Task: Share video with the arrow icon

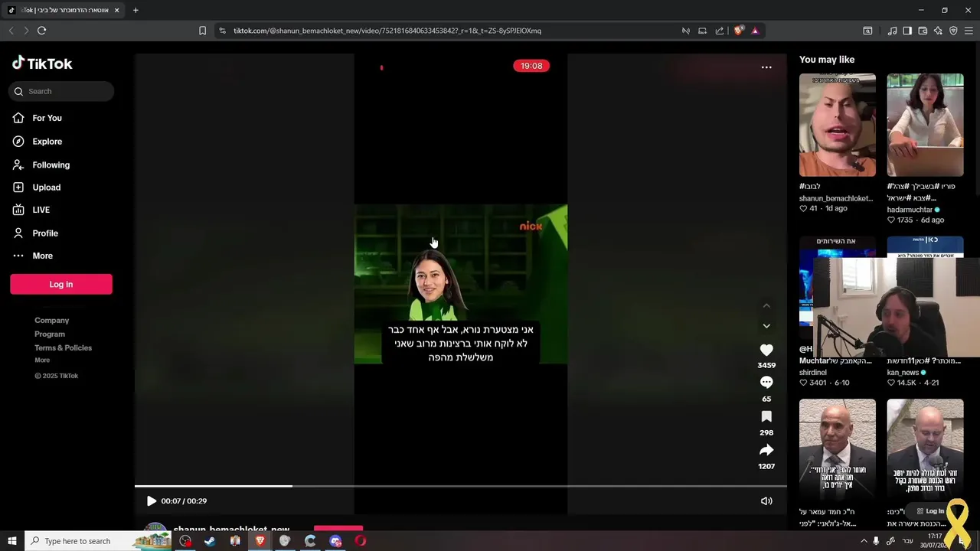Action: pyautogui.click(x=766, y=450)
